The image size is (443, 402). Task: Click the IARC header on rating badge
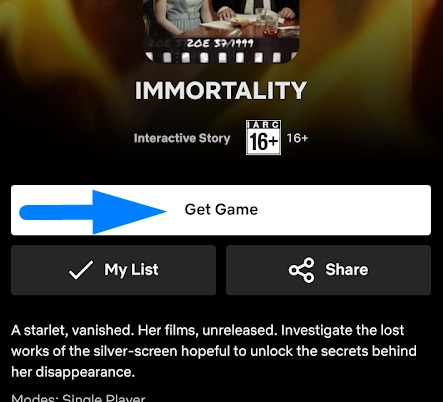(263, 125)
